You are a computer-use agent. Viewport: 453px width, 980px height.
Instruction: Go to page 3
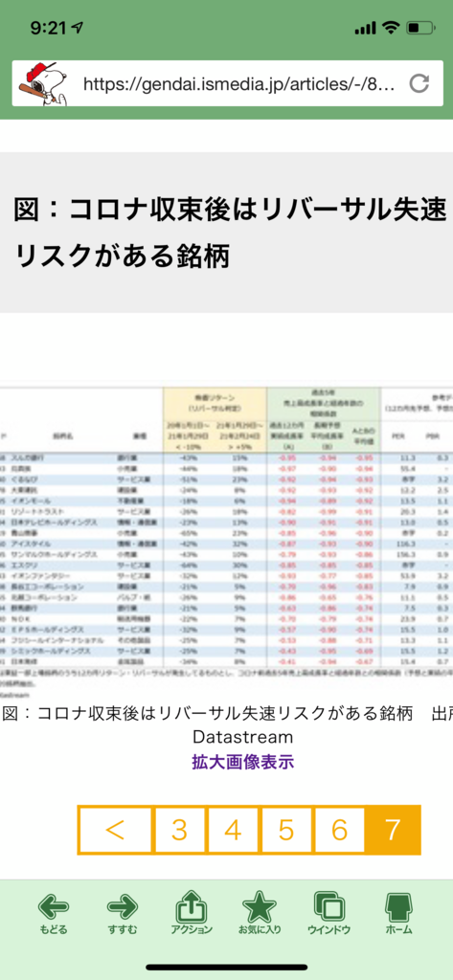[180, 830]
